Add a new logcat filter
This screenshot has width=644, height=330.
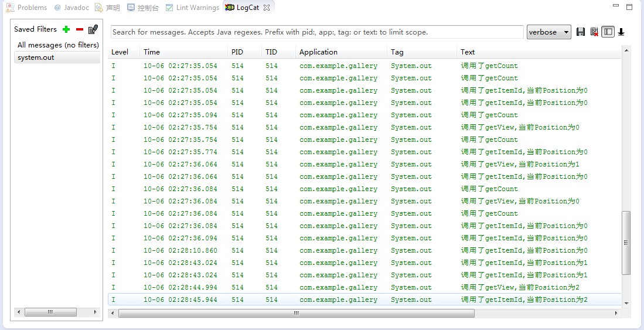click(x=66, y=29)
